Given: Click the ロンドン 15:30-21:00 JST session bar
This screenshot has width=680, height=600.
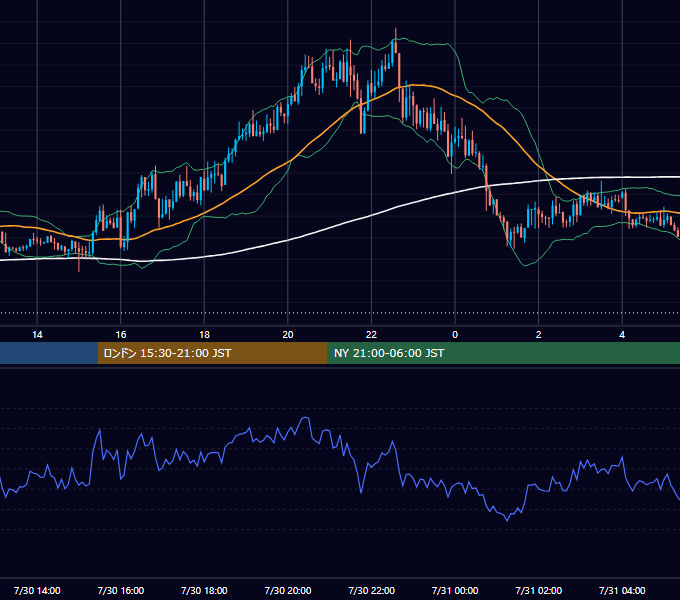Looking at the screenshot, I should point(212,353).
